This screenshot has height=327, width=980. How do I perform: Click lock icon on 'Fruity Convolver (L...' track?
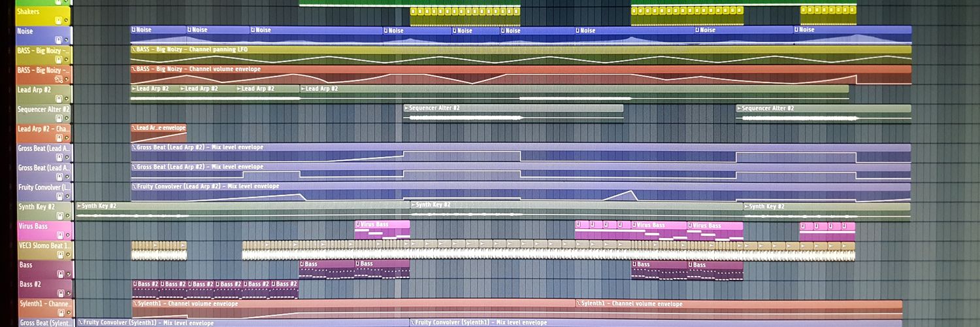59,196
